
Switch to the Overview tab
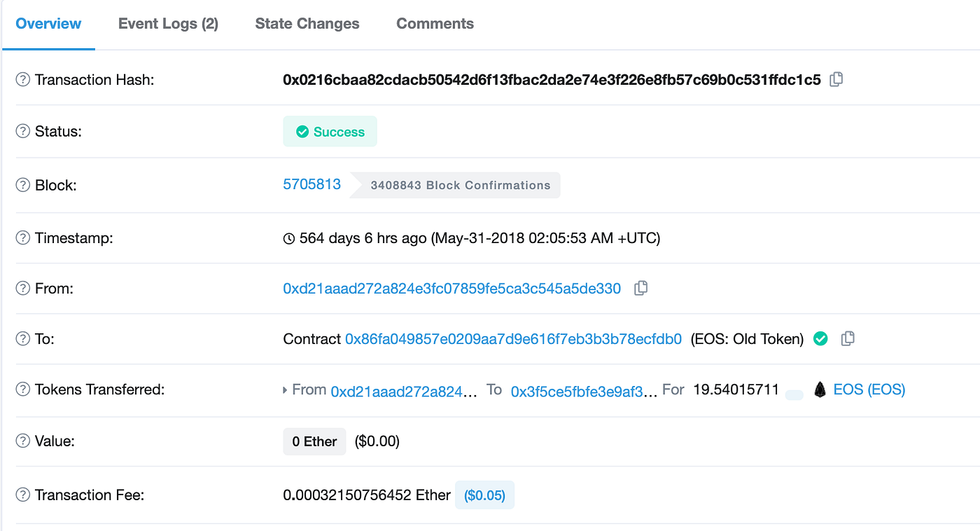click(48, 24)
